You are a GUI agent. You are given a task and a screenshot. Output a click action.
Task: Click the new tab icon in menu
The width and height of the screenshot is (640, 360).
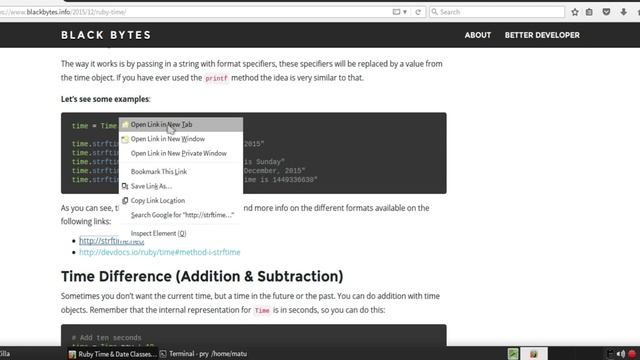[125, 124]
